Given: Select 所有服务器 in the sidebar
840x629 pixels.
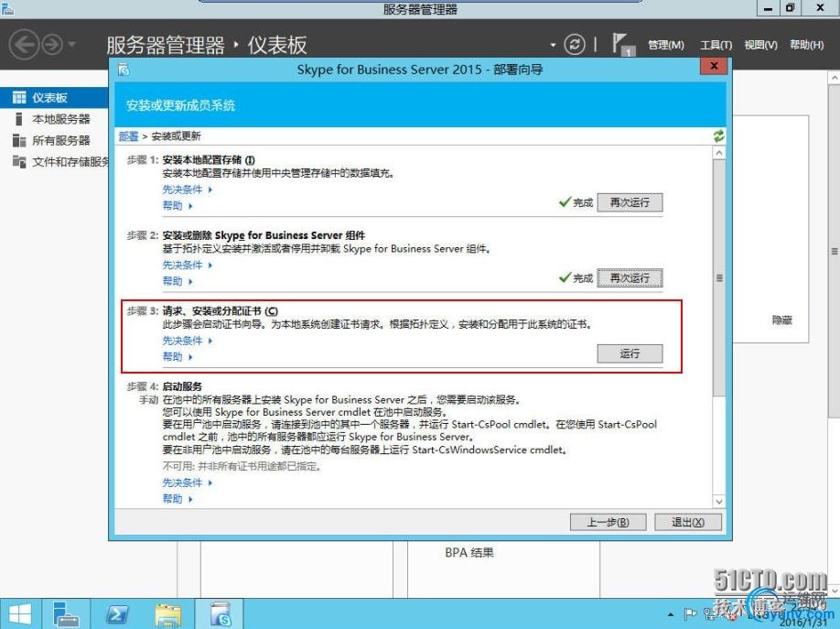Looking at the screenshot, I should tap(60, 140).
